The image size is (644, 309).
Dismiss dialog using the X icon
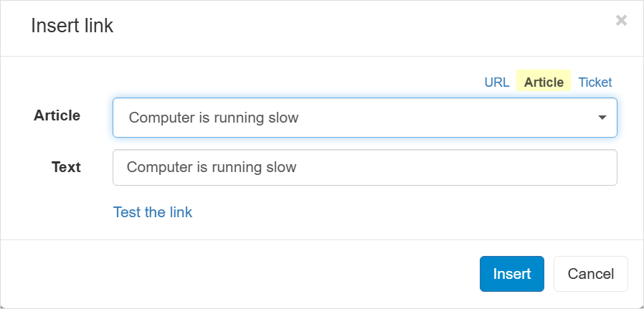[621, 21]
